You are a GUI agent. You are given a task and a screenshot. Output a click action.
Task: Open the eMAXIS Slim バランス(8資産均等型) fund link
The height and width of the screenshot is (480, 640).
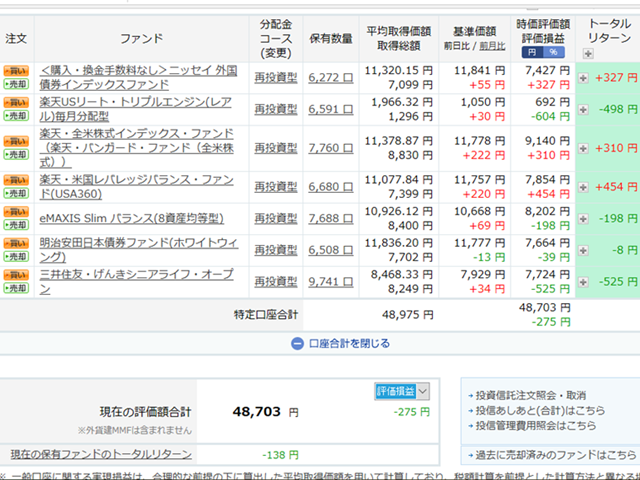coord(128,217)
